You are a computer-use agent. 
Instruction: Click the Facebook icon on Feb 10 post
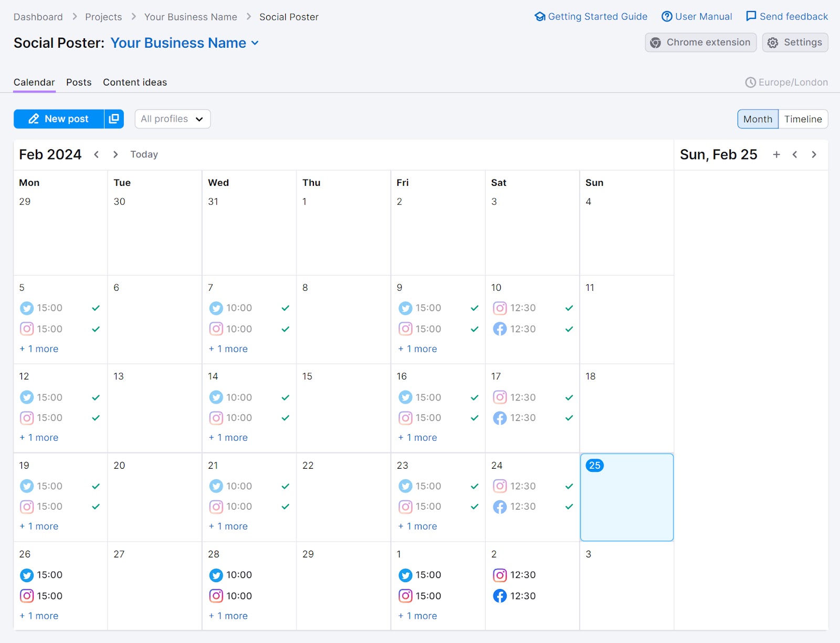coord(500,329)
